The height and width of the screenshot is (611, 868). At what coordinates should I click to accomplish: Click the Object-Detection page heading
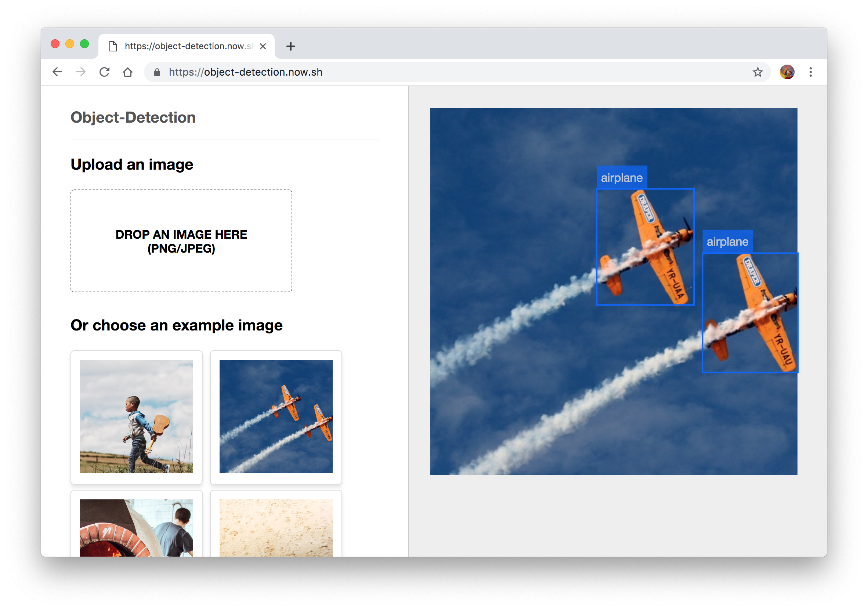133,117
